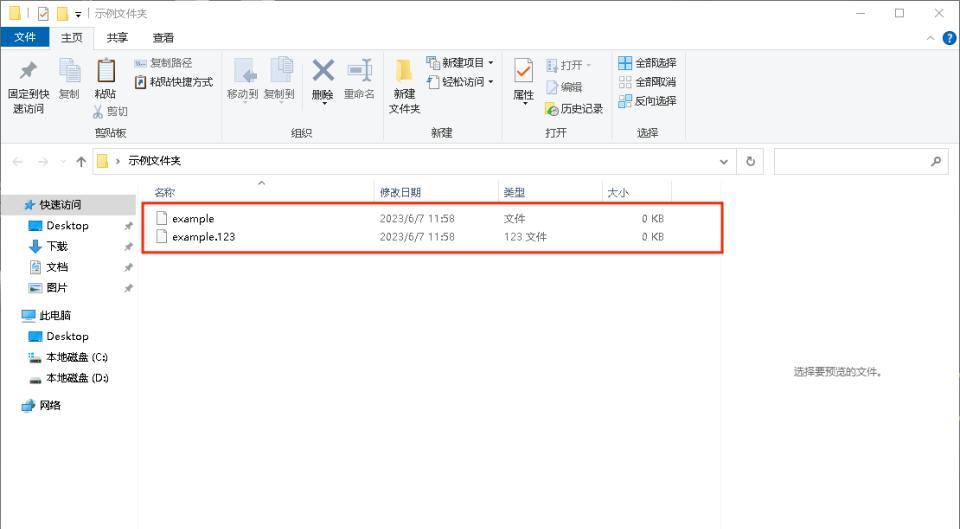Open the Delete (删除) dropdown arrow

(x=324, y=104)
